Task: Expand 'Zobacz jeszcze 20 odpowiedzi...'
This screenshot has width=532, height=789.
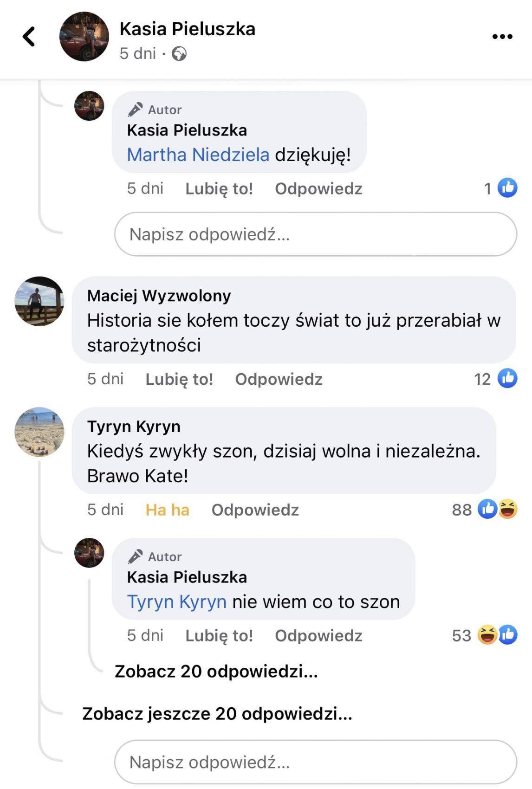Action: pos(217,713)
